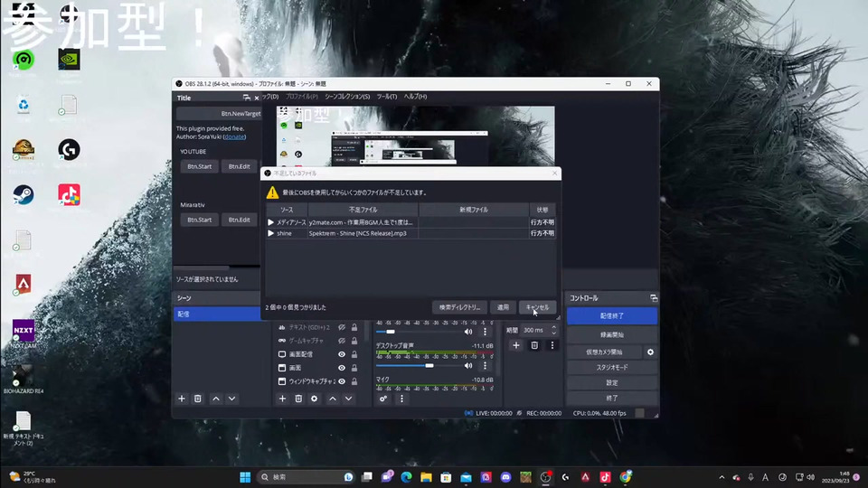The width and height of the screenshot is (868, 488).
Task: Open transition properties three-dot menu
Action: click(x=552, y=345)
